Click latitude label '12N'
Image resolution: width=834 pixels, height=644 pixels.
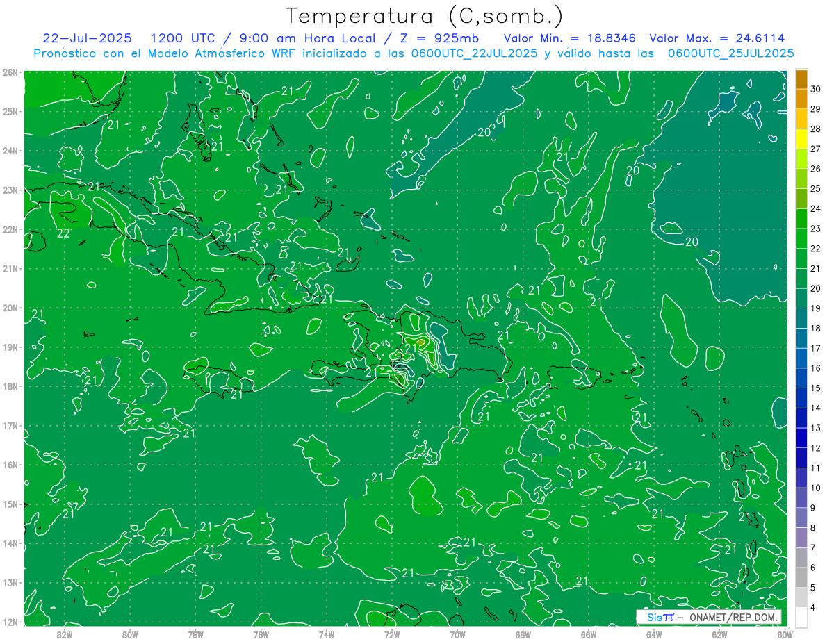click(x=10, y=622)
